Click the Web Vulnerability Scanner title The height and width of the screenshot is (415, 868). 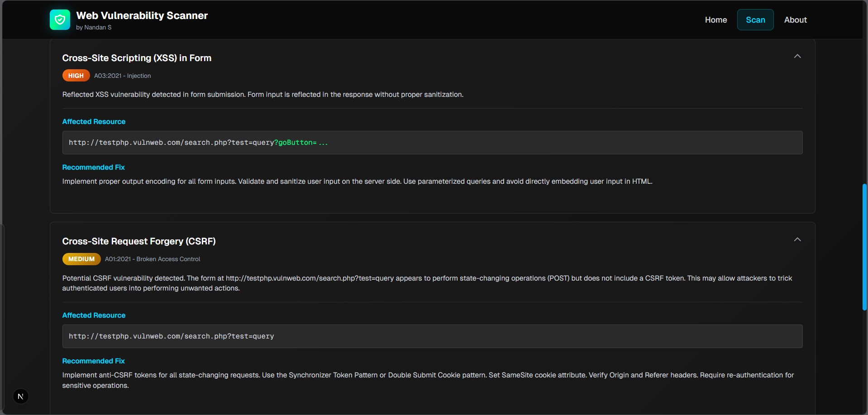click(x=142, y=15)
